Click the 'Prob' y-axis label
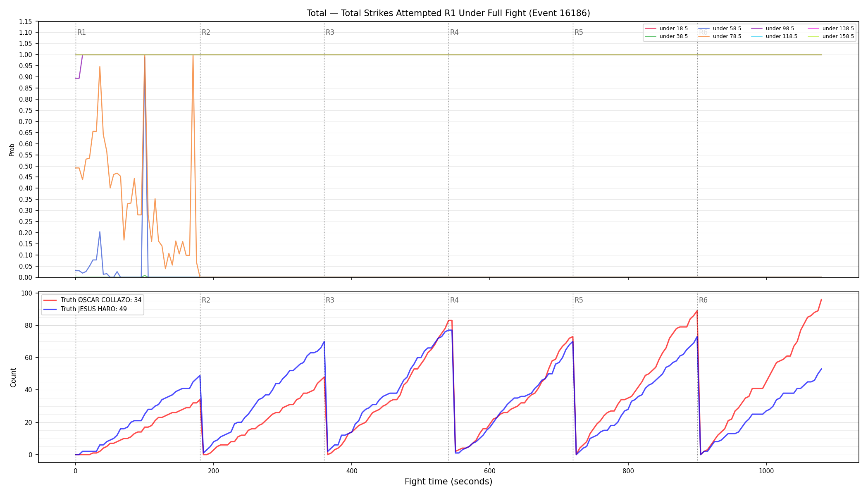The height and width of the screenshot is (496, 868). pos(12,150)
